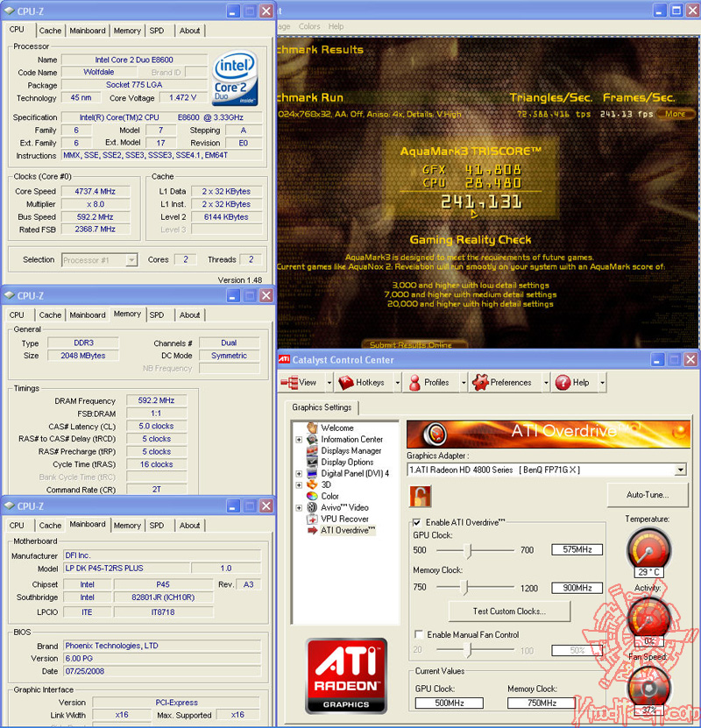Expand the Information Center tree node

tap(299, 439)
